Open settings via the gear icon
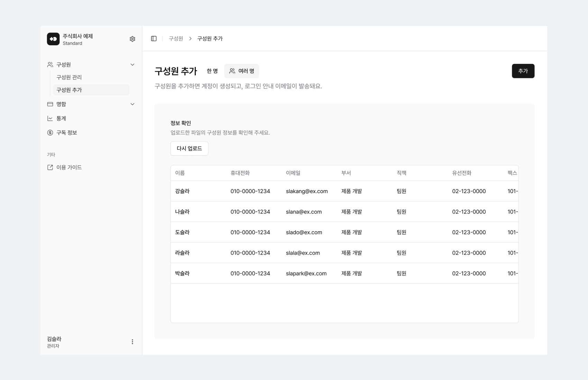The width and height of the screenshot is (588, 380). coord(132,39)
